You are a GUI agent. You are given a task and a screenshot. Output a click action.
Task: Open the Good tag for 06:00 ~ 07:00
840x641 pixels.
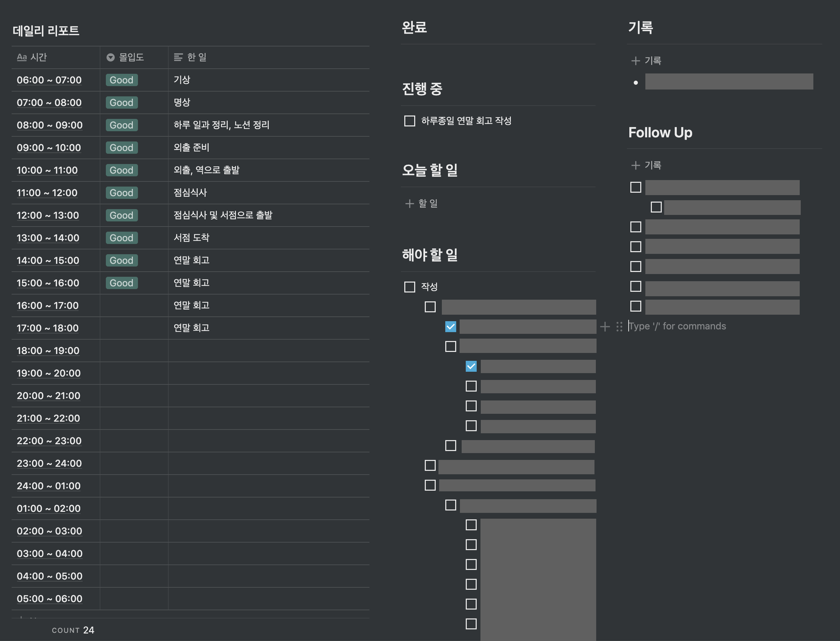(122, 80)
